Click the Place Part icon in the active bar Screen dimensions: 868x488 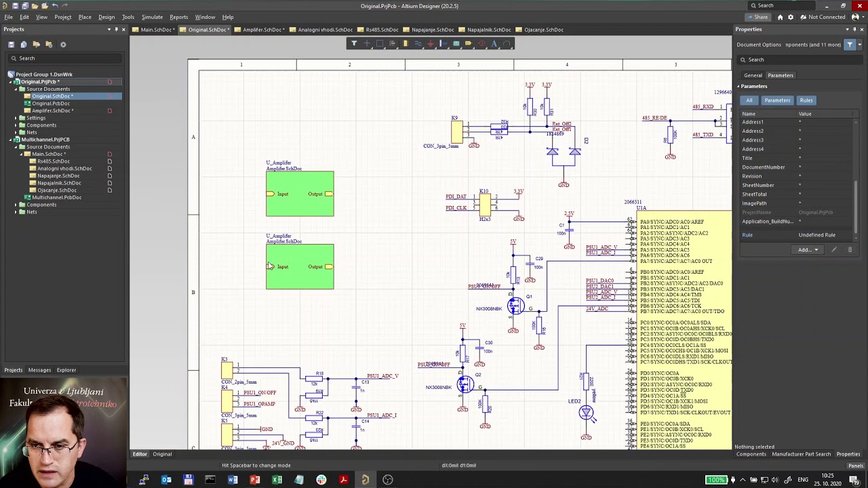[x=406, y=43]
